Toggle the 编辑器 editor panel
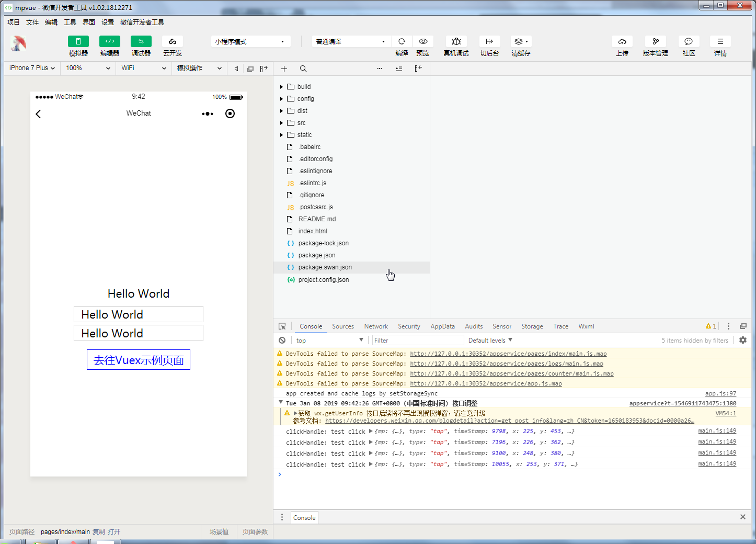 110,41
